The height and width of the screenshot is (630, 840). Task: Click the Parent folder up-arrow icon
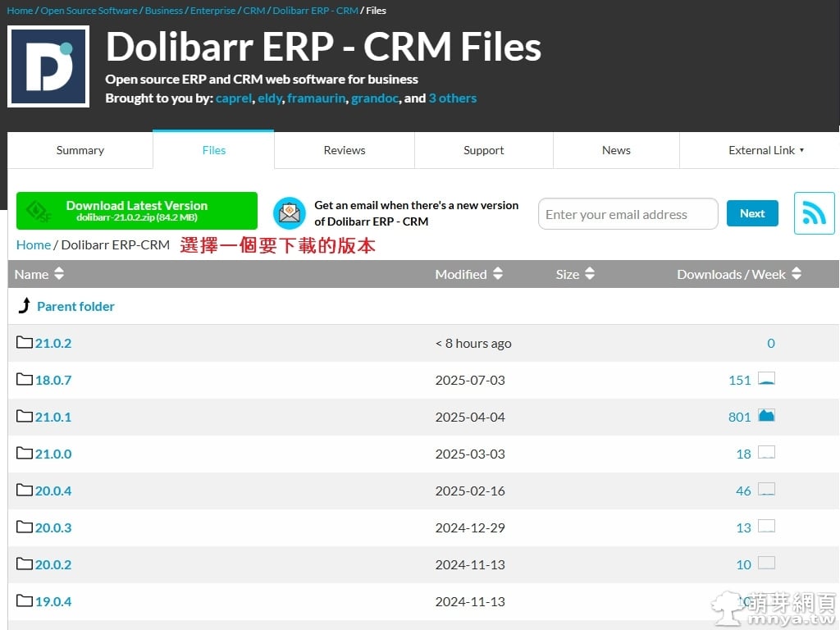(x=25, y=306)
